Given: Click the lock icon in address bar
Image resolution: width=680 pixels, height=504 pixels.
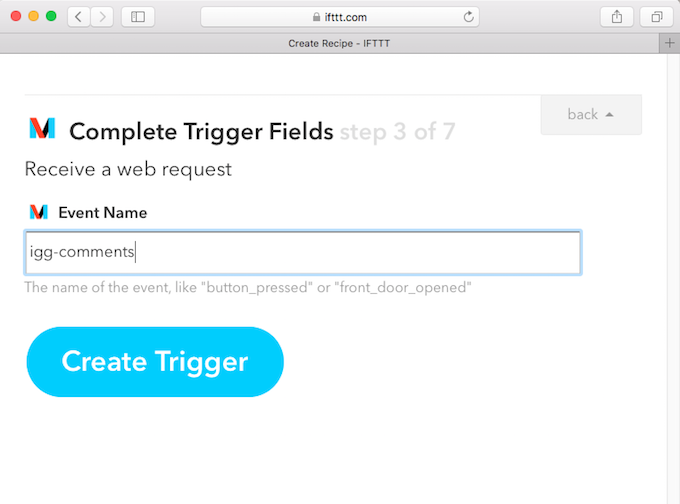Looking at the screenshot, I should click(316, 17).
